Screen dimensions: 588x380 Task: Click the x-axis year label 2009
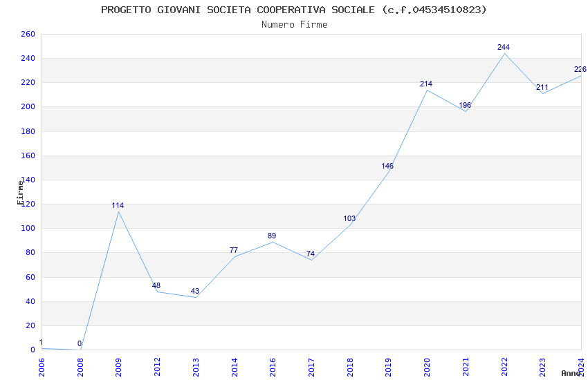point(118,367)
